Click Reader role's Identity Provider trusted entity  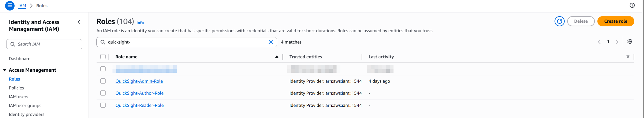[x=325, y=105]
